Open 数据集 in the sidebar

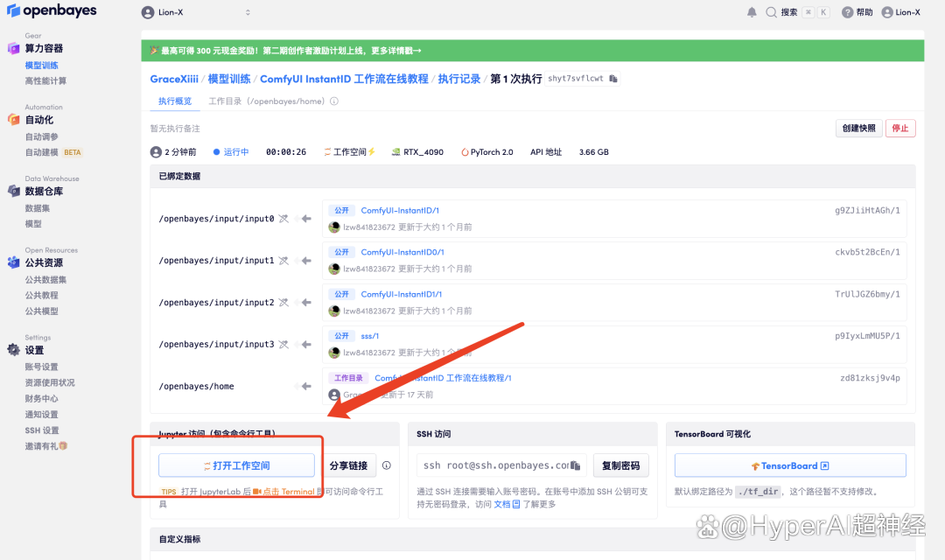[x=38, y=208]
